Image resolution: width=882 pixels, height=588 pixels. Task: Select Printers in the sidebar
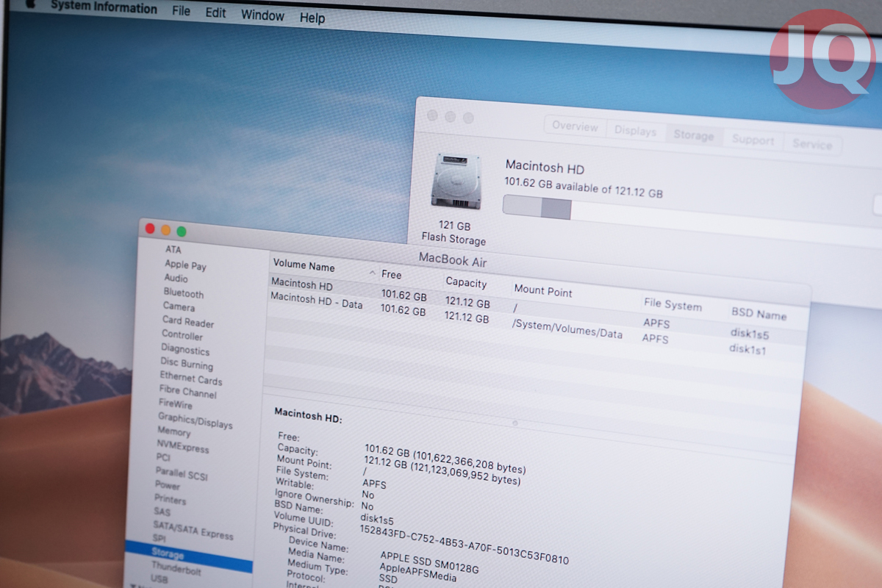click(170, 500)
